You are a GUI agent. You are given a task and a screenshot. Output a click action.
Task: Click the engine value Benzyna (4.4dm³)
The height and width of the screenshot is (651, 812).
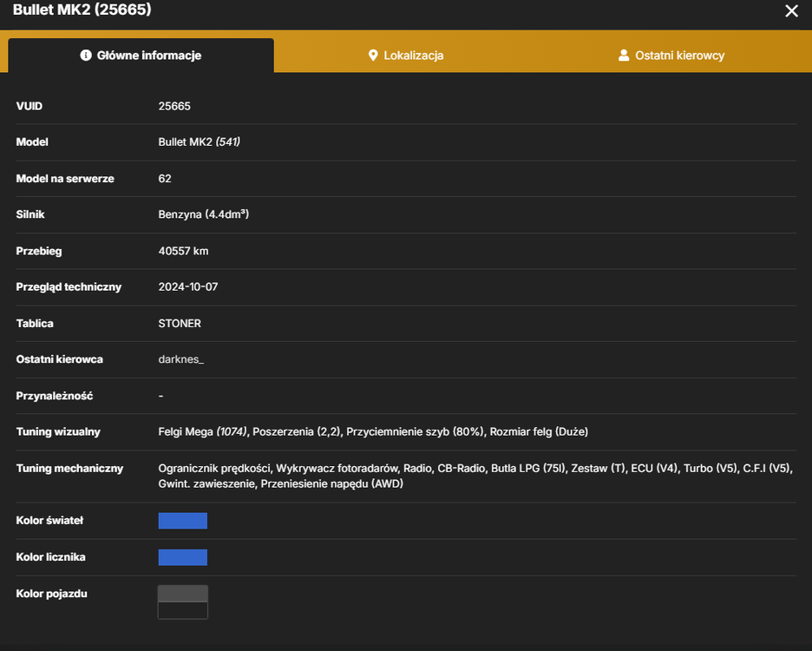(x=204, y=214)
